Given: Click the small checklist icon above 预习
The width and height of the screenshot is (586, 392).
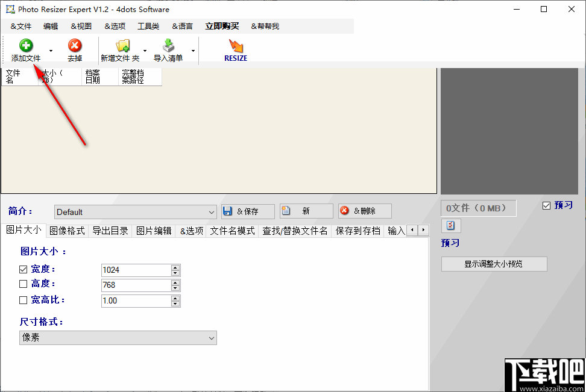Looking at the screenshot, I should point(451,225).
